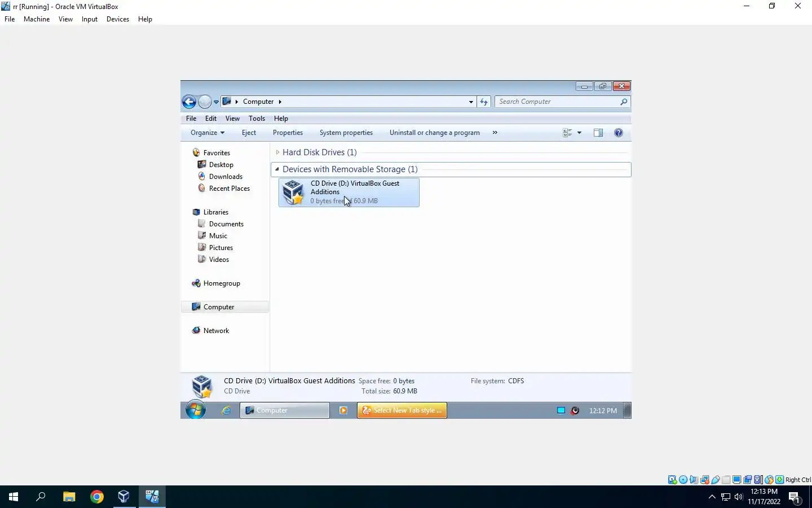The height and width of the screenshot is (508, 812).
Task: Open File Explorer from host taskbar
Action: [x=69, y=497]
